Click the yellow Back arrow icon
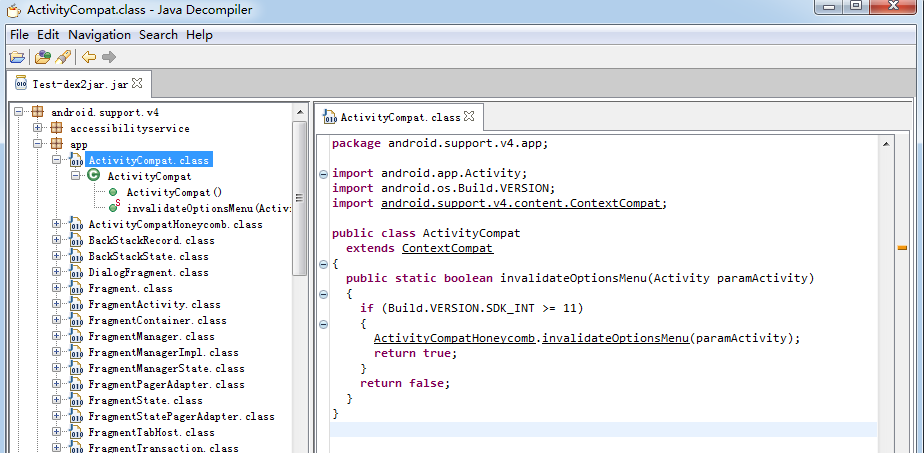The image size is (924, 453). [89, 57]
